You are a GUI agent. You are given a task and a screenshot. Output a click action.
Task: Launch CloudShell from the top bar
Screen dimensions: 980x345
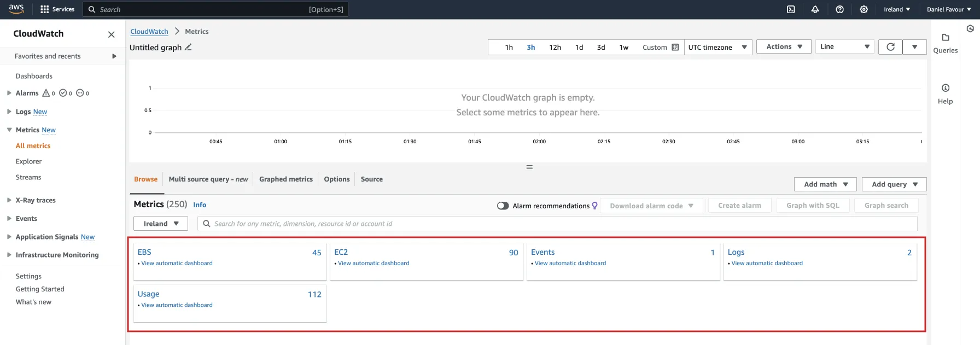(791, 9)
